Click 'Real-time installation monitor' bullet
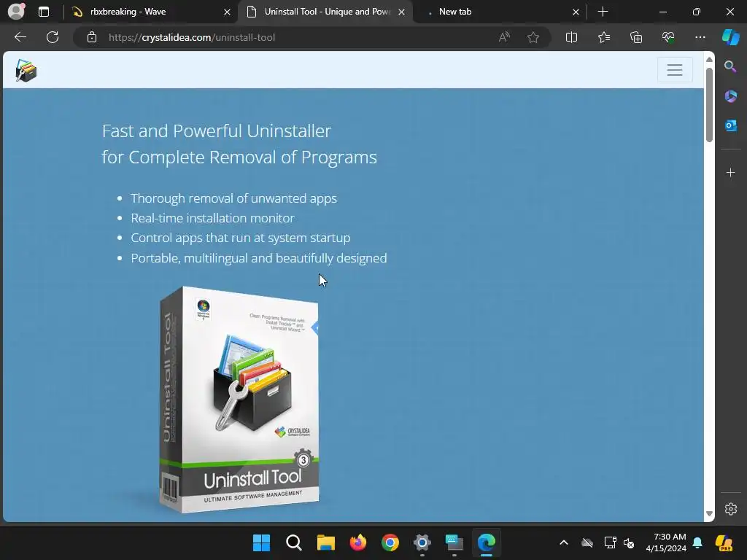The height and width of the screenshot is (560, 747). tap(212, 218)
